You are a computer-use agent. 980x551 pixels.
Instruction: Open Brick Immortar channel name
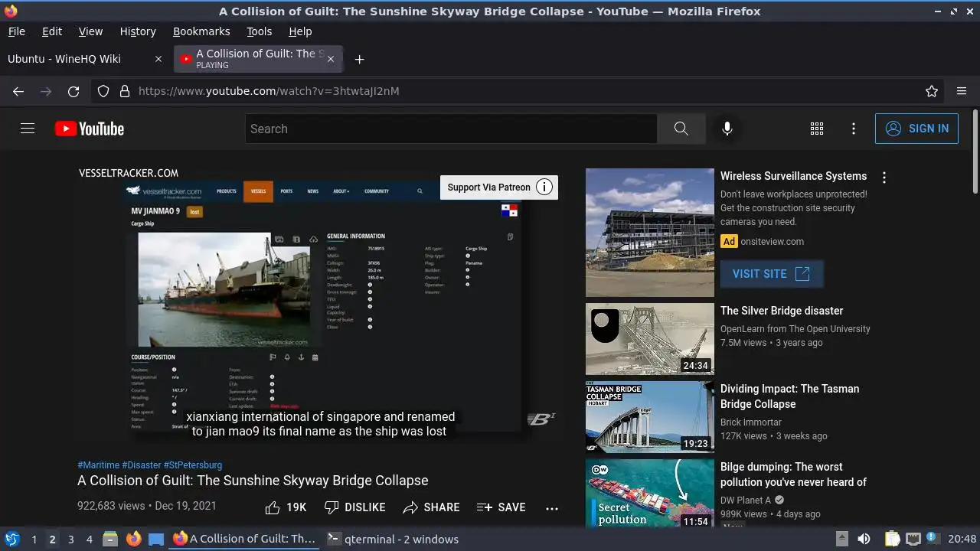pos(751,422)
